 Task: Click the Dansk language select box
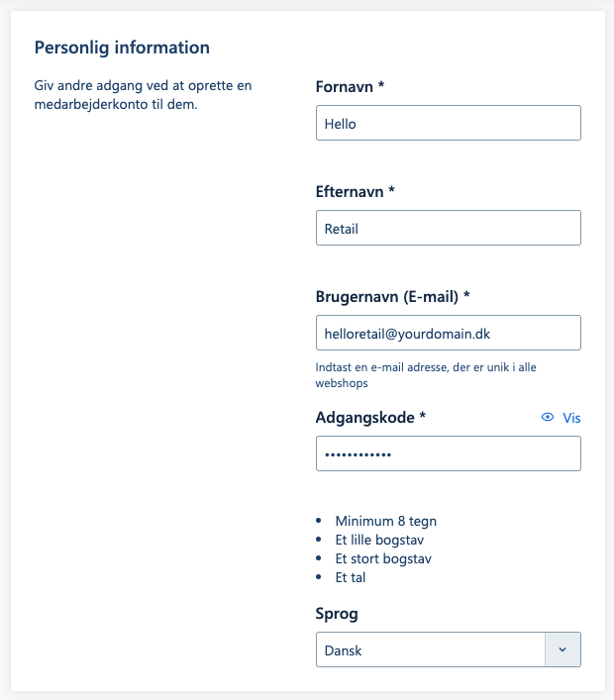431,650
